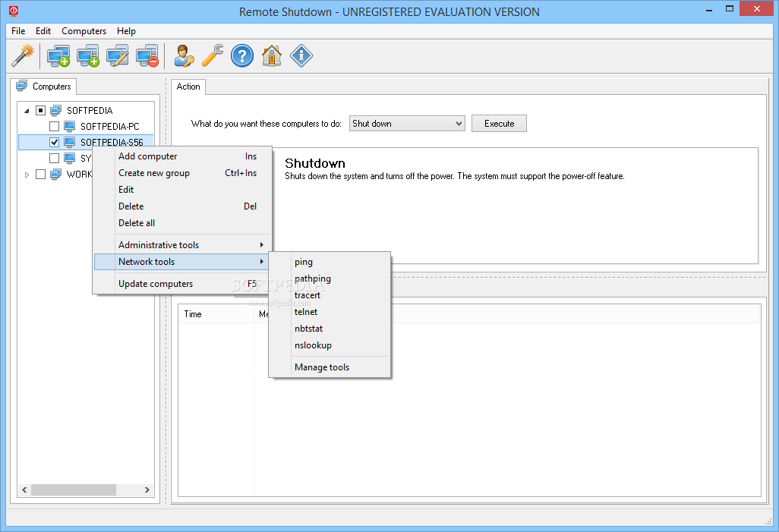Click the SOFTPEDIA-S56 monitor icon
779x532 pixels.
tap(70, 142)
